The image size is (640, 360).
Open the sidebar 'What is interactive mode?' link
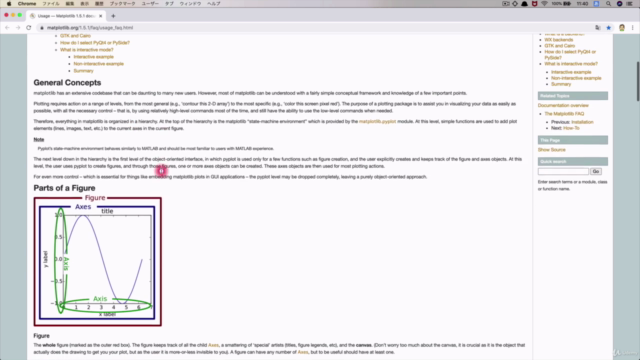(x=571, y=64)
